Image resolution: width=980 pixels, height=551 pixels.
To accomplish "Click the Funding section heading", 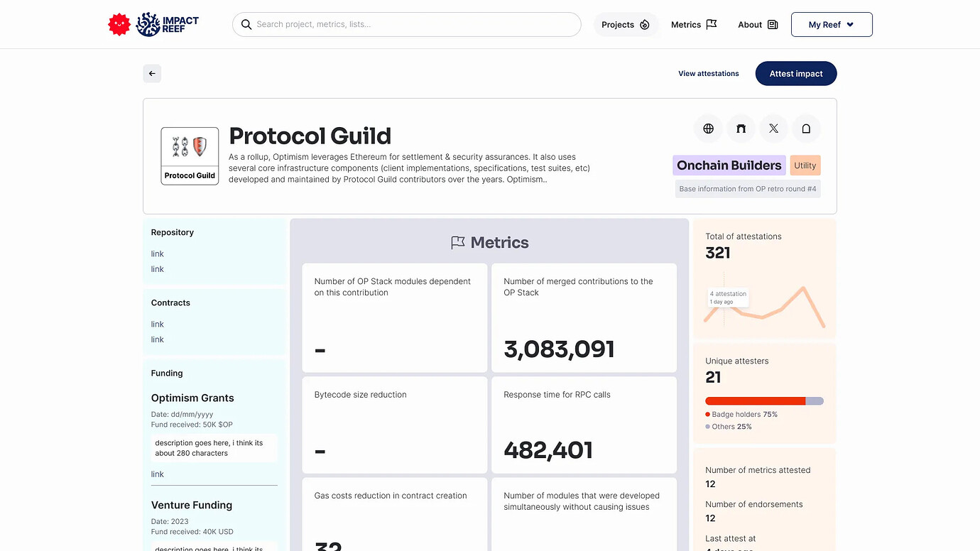I will pyautogui.click(x=167, y=373).
